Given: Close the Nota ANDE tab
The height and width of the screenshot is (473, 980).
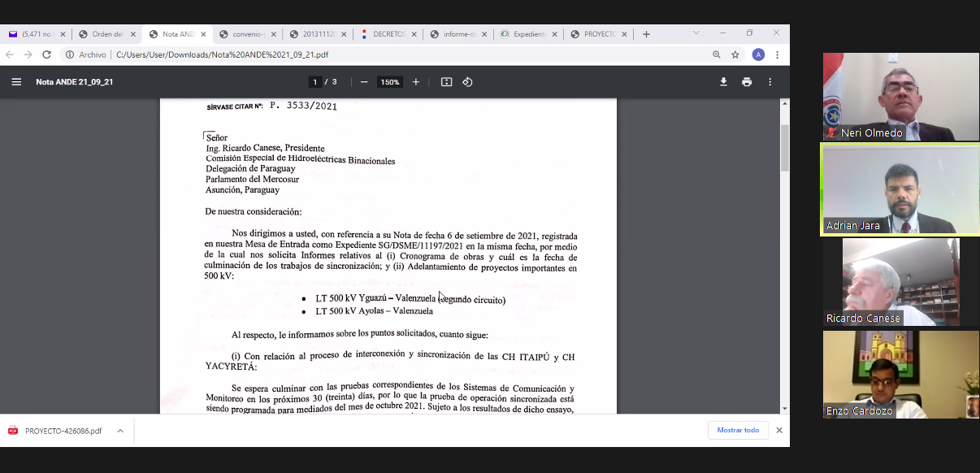Looking at the screenshot, I should point(203,34).
